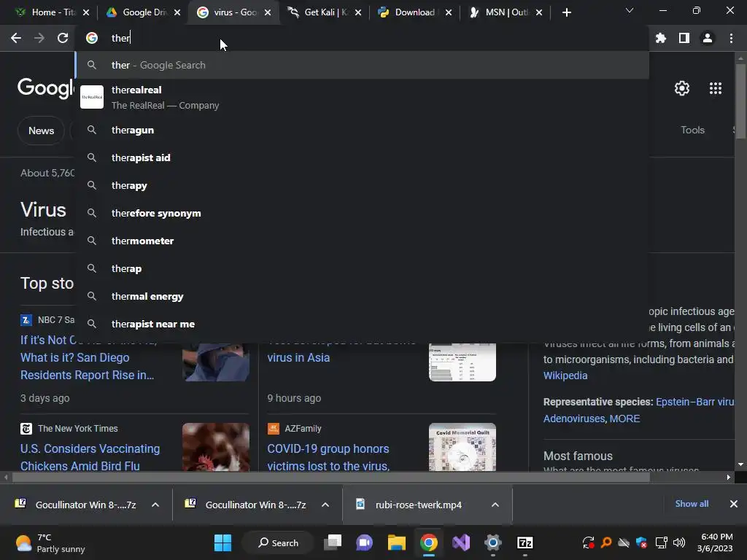Click the taskbar Search box
This screenshot has height=560, width=747.
[x=278, y=542]
